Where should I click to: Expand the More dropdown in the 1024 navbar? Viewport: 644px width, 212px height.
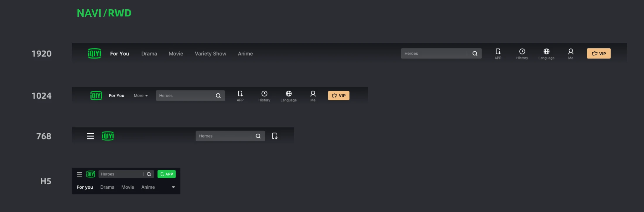pyautogui.click(x=141, y=96)
